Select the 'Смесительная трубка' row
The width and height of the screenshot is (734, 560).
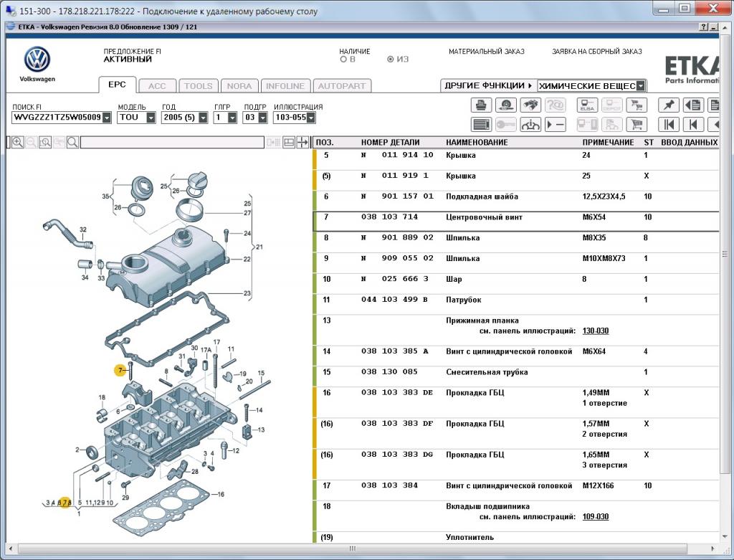click(x=516, y=376)
